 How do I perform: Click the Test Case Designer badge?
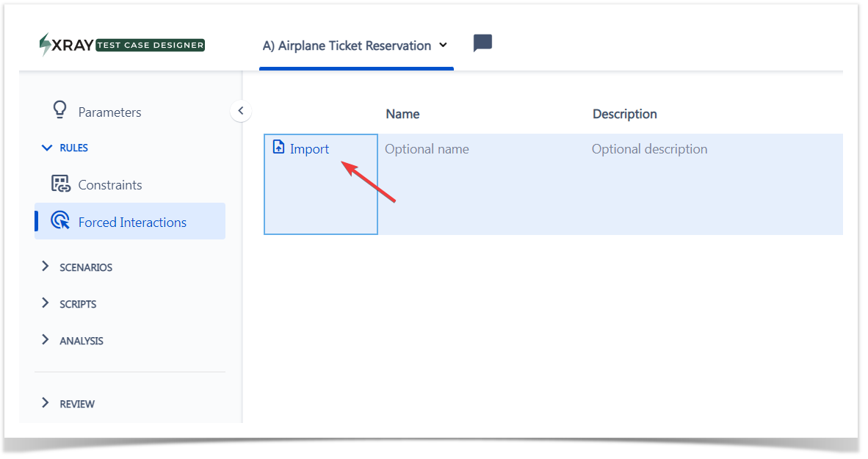(151, 46)
